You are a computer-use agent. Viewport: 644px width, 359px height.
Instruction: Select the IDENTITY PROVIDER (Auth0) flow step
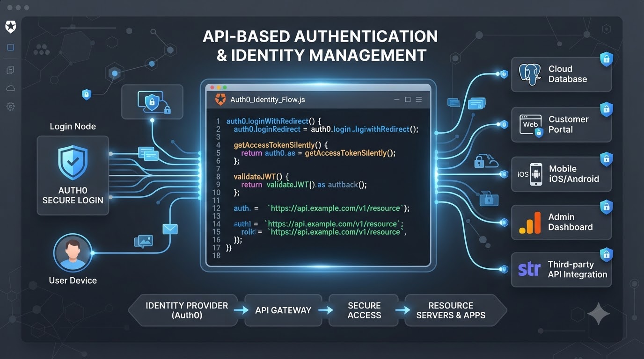coord(183,310)
